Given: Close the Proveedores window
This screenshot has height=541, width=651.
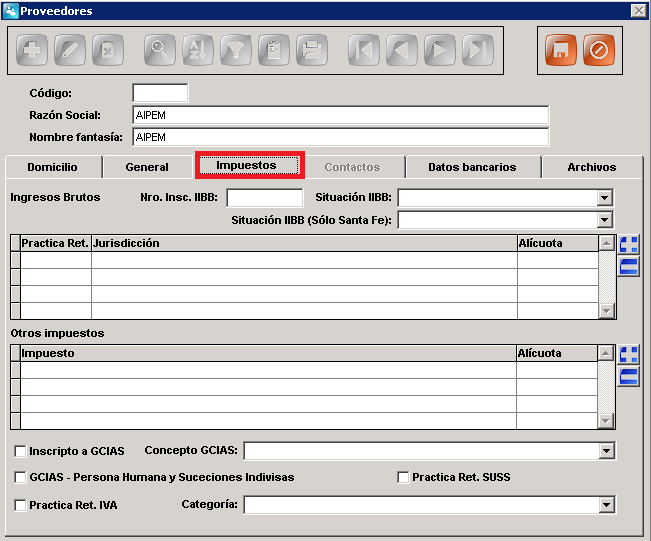Looking at the screenshot, I should [639, 10].
